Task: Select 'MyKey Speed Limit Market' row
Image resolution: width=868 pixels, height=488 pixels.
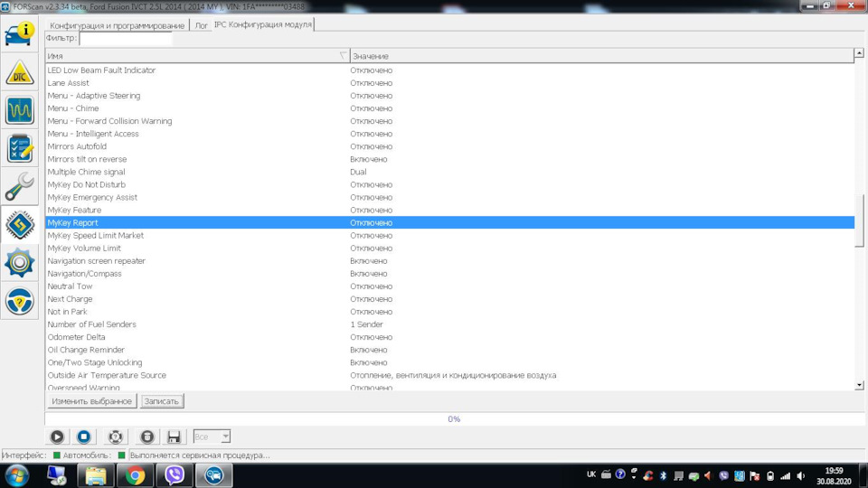Action: (x=449, y=236)
